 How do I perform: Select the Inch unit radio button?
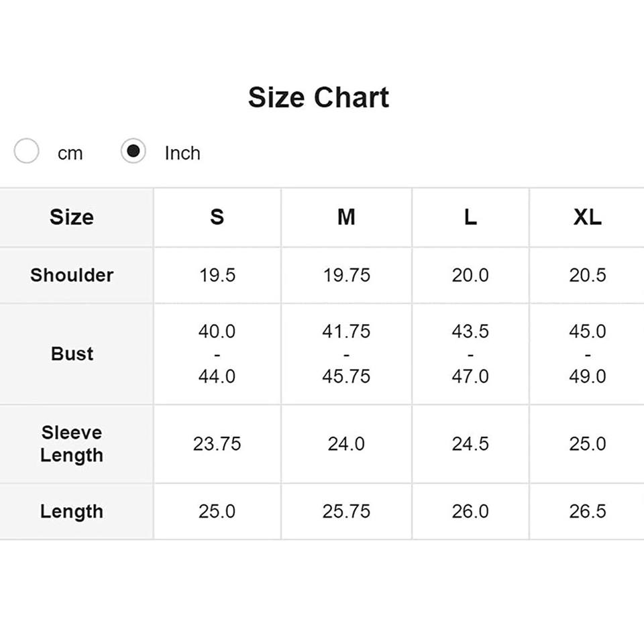(x=133, y=151)
